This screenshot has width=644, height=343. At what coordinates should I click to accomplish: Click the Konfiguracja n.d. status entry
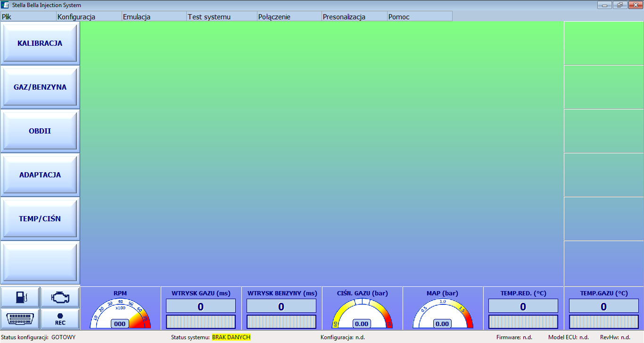point(343,337)
